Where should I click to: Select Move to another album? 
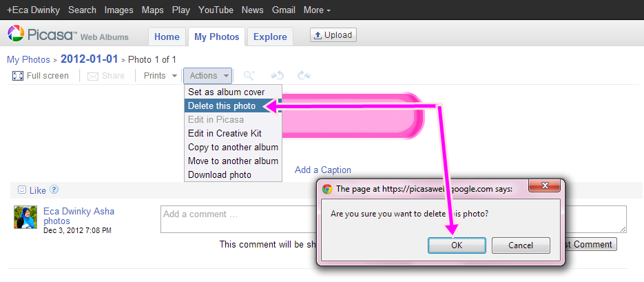[x=233, y=161]
